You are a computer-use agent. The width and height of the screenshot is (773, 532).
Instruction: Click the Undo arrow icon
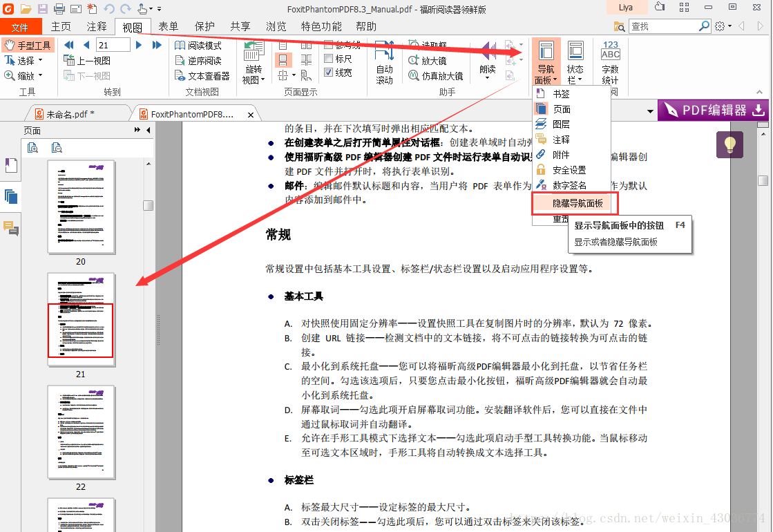tap(109, 8)
